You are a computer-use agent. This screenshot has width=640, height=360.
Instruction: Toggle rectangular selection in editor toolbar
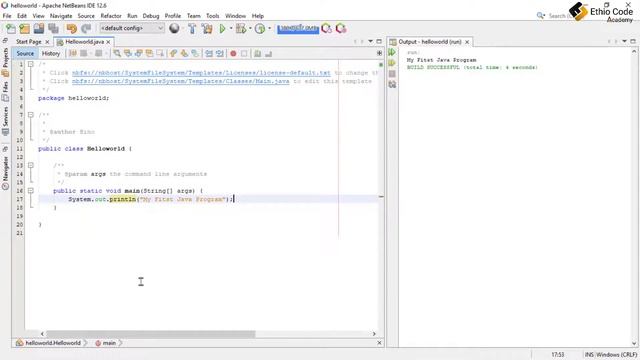pyautogui.click(x=160, y=53)
